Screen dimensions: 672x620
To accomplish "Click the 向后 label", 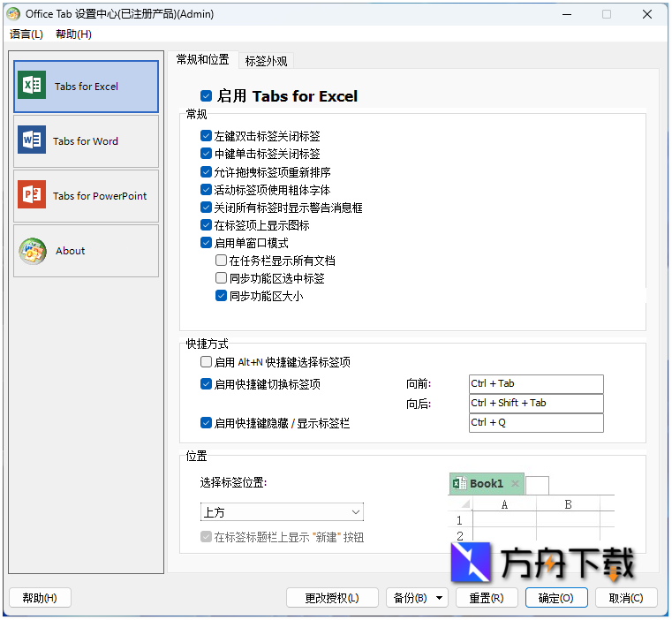I will [419, 404].
